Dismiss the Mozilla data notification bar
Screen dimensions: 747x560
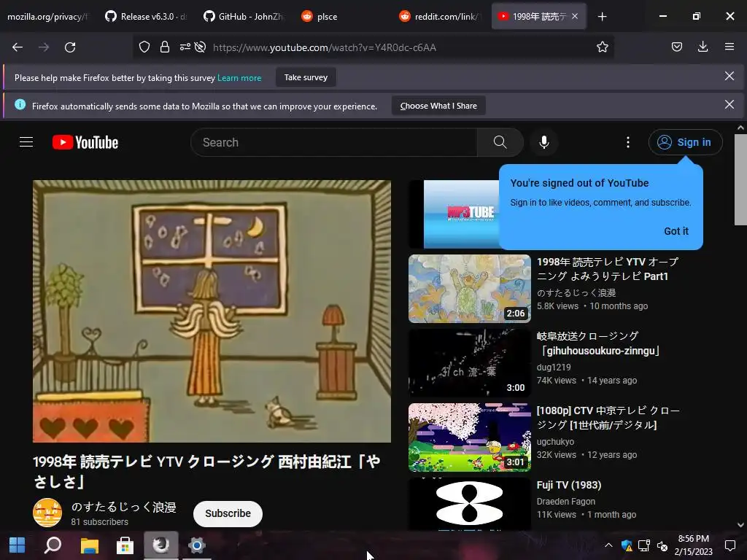click(729, 104)
